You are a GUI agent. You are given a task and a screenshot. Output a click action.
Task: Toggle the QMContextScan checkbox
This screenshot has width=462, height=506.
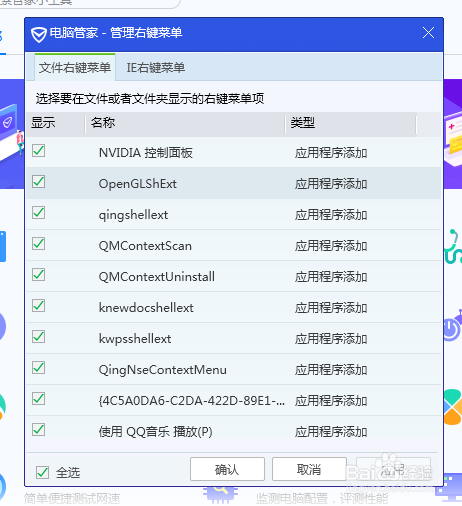coord(39,244)
